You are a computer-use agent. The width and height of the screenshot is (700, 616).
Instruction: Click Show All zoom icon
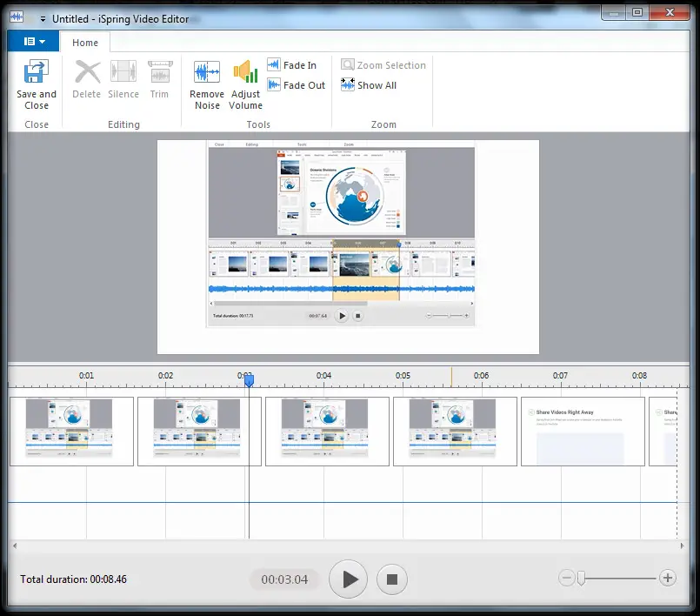[349, 85]
